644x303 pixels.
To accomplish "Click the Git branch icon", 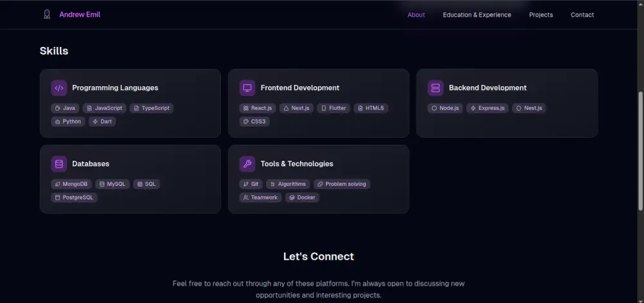I will 246,184.
